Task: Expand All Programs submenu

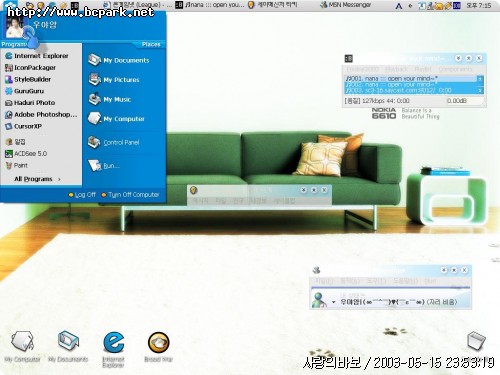Action: pyautogui.click(x=37, y=179)
